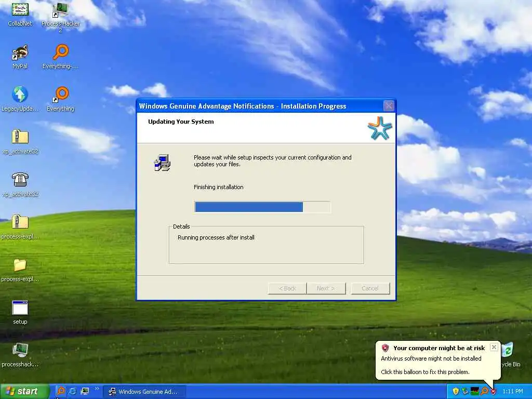Click the green safely remove hardware tray icon
Image resolution: width=532 pixels, height=399 pixels.
tap(465, 392)
